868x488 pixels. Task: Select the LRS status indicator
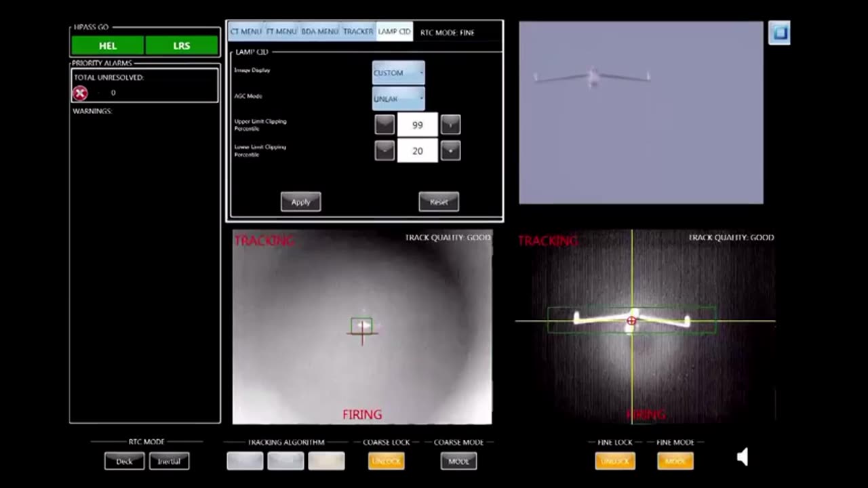pos(182,45)
